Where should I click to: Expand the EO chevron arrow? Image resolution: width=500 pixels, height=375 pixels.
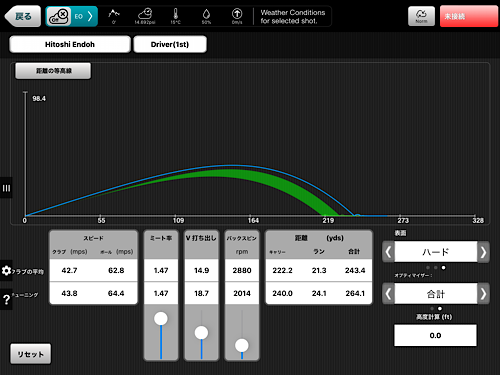point(90,16)
